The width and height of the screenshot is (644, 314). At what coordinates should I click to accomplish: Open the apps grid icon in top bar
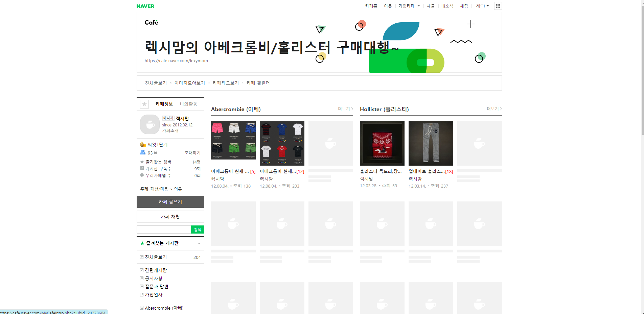(498, 6)
